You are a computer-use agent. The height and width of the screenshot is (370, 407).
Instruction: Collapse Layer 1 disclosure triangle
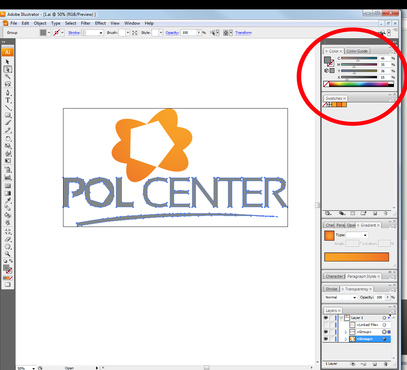coord(341,318)
